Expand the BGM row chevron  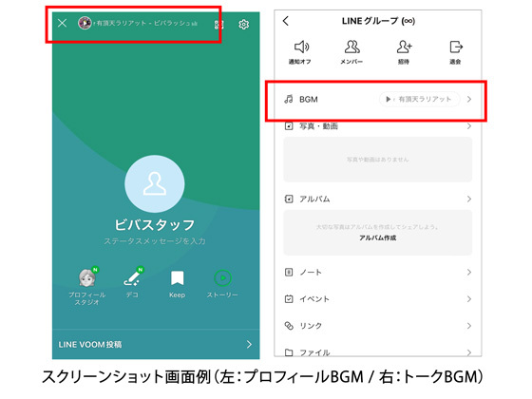click(x=469, y=99)
